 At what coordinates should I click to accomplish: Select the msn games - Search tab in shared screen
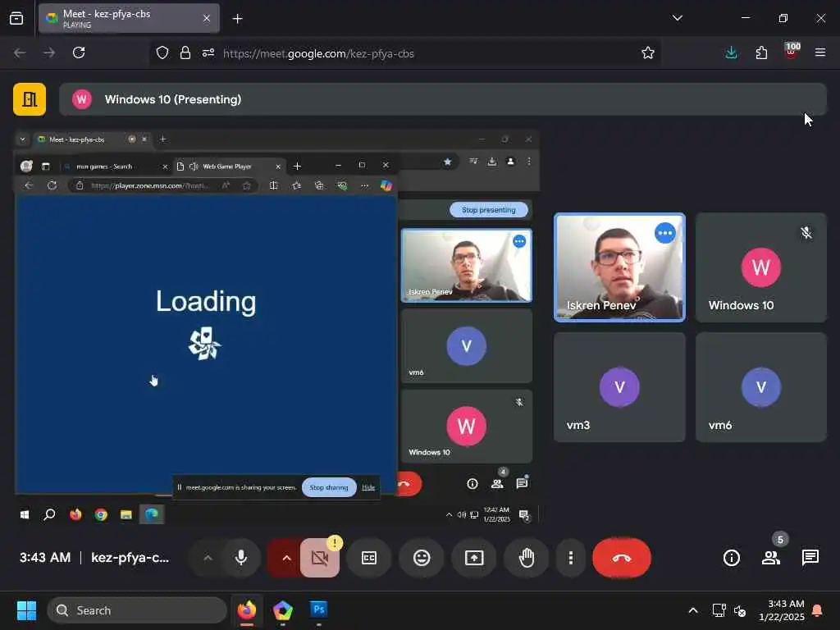pyautogui.click(x=115, y=167)
